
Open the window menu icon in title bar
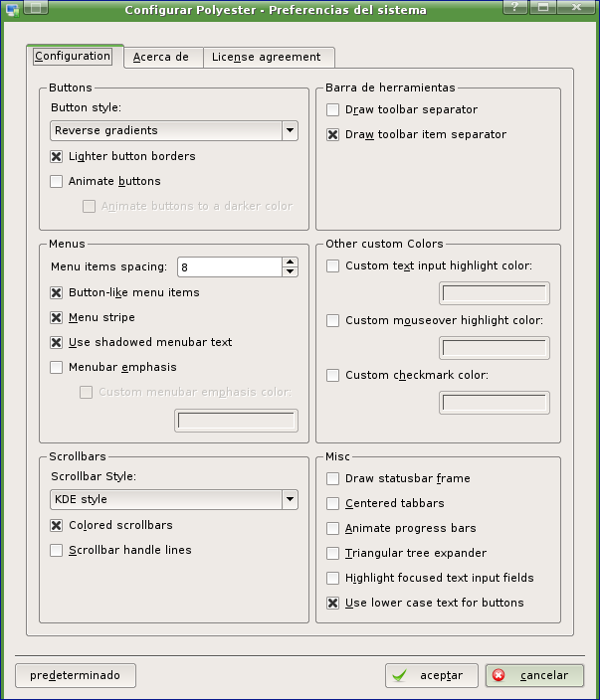[x=12, y=9]
